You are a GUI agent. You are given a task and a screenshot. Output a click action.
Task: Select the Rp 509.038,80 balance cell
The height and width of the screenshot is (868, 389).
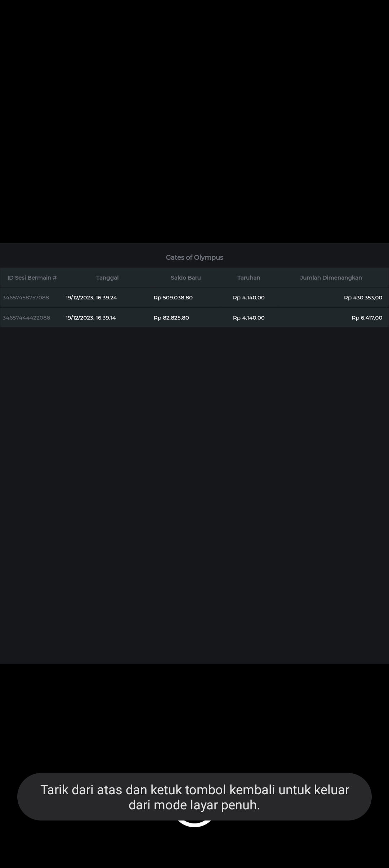173,298
